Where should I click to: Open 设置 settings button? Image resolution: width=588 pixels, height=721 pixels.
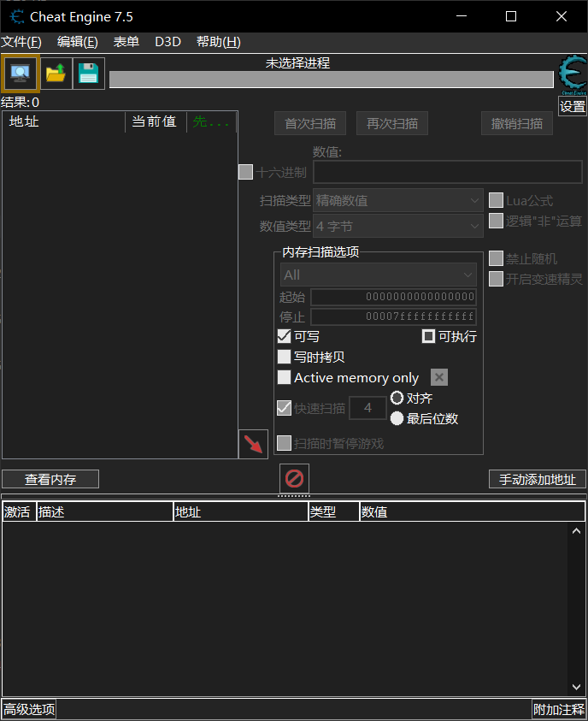click(573, 106)
